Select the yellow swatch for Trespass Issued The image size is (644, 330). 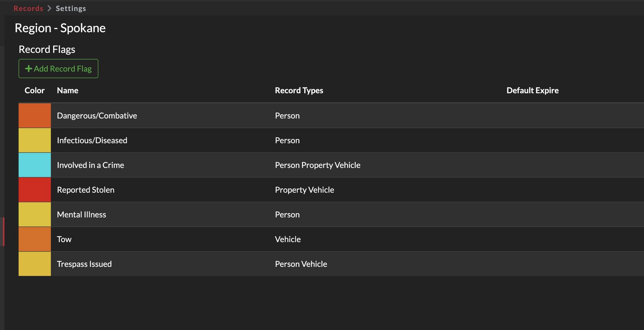click(x=34, y=264)
